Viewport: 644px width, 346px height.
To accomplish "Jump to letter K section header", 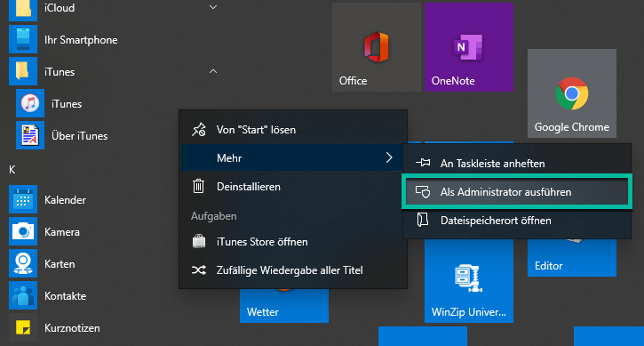I will 12,170.
